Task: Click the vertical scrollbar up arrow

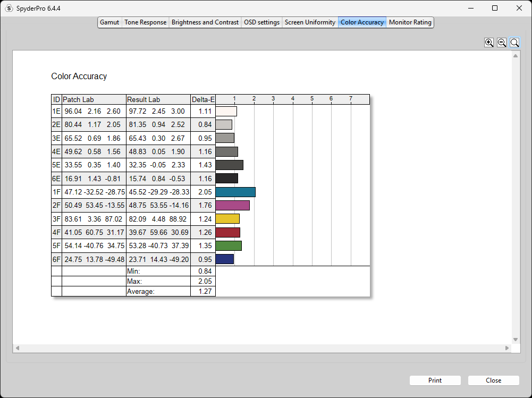Action: point(516,56)
